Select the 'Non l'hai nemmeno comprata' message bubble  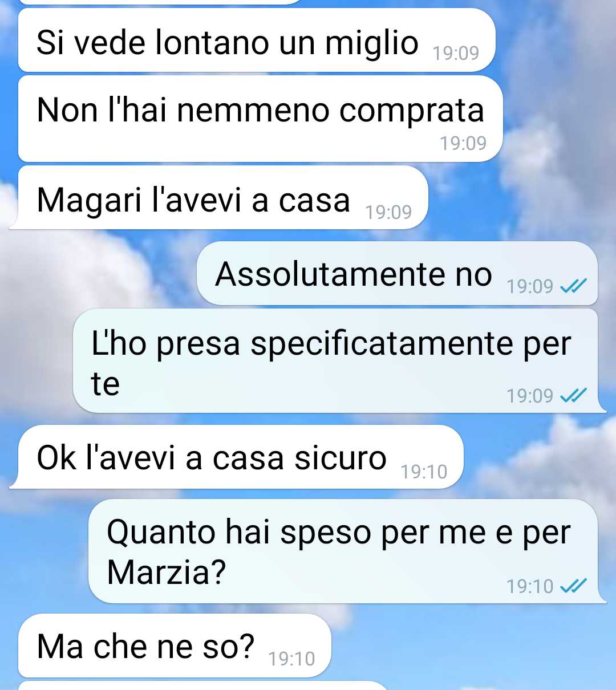click(x=260, y=119)
